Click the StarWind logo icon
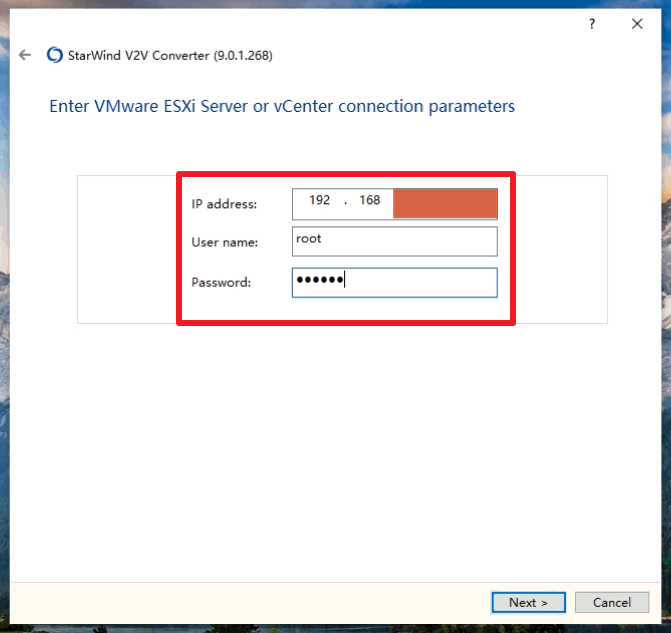The image size is (671, 633). click(55, 55)
